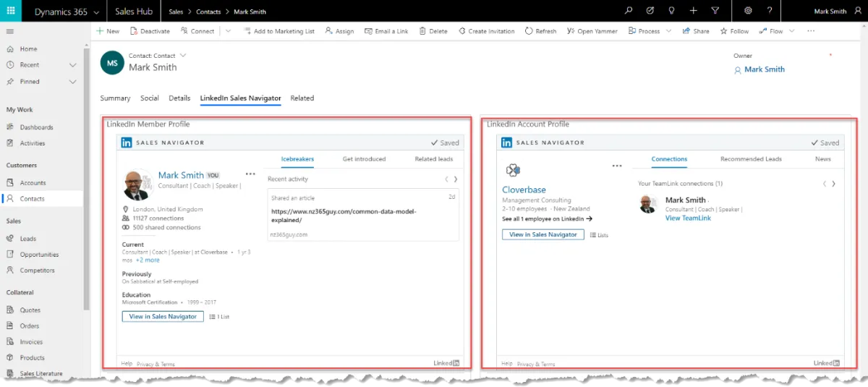Open the View TeamLink link
Image resolution: width=868 pixels, height=387 pixels.
pos(688,218)
